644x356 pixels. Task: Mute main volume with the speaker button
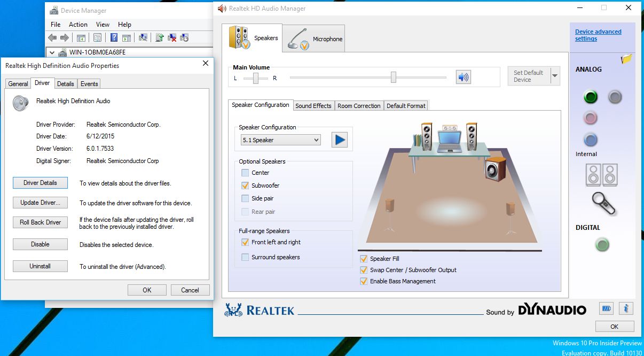pos(463,77)
